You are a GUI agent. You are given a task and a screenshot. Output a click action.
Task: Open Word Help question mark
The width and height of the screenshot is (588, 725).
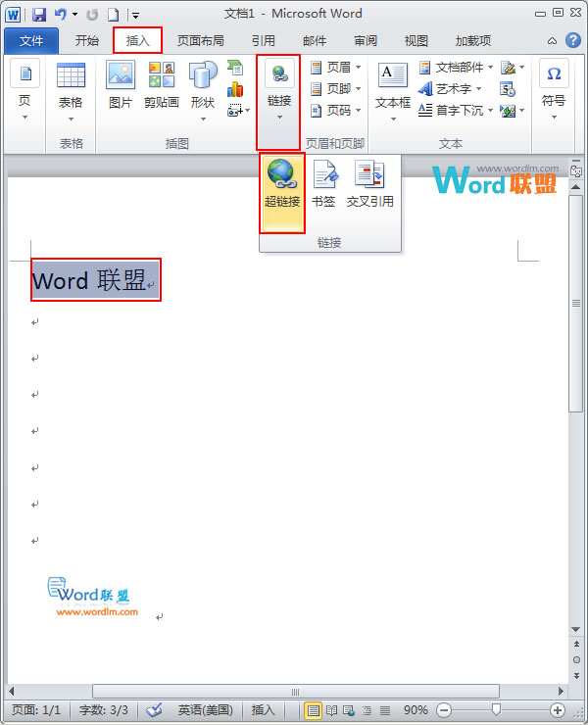tap(572, 40)
